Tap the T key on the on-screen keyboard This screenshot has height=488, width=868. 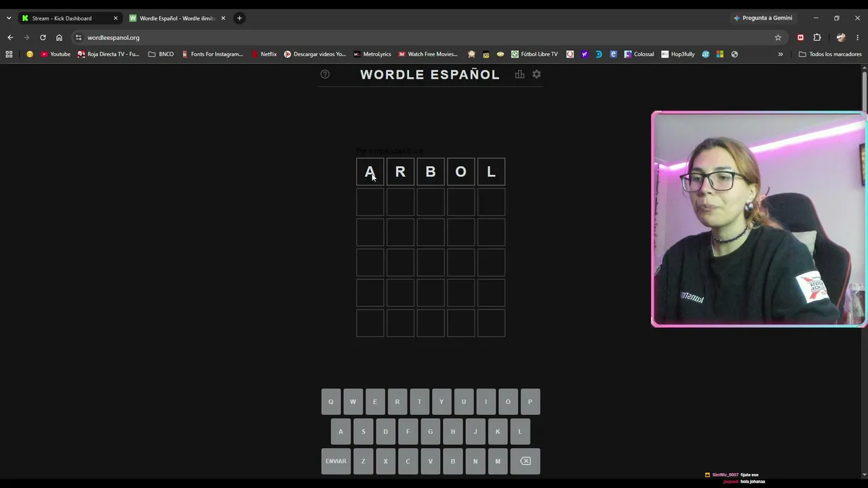419,401
